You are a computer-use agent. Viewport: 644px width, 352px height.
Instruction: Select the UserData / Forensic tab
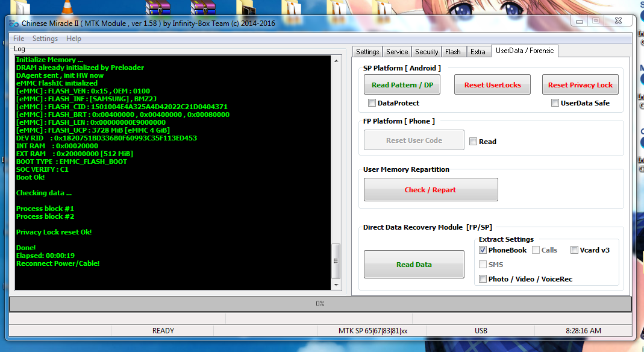click(x=525, y=51)
